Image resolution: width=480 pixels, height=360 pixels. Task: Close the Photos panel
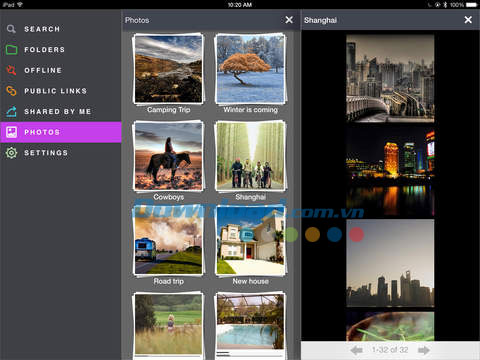click(289, 20)
